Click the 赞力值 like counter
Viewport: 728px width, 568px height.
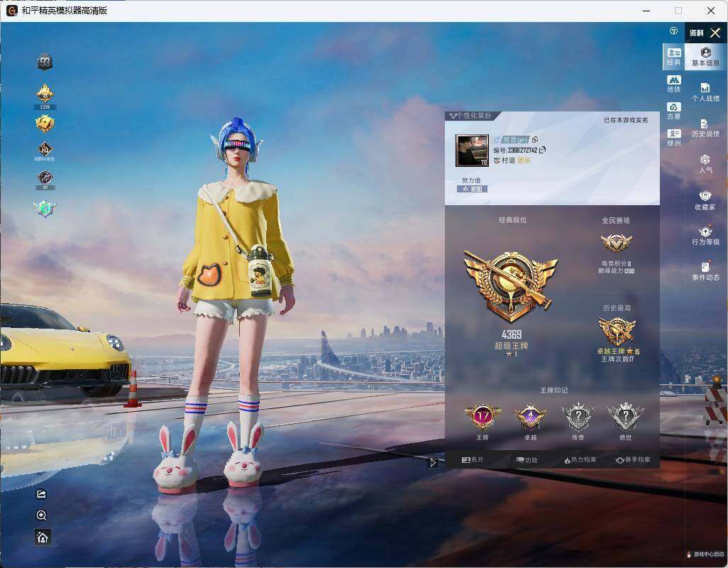[x=472, y=189]
